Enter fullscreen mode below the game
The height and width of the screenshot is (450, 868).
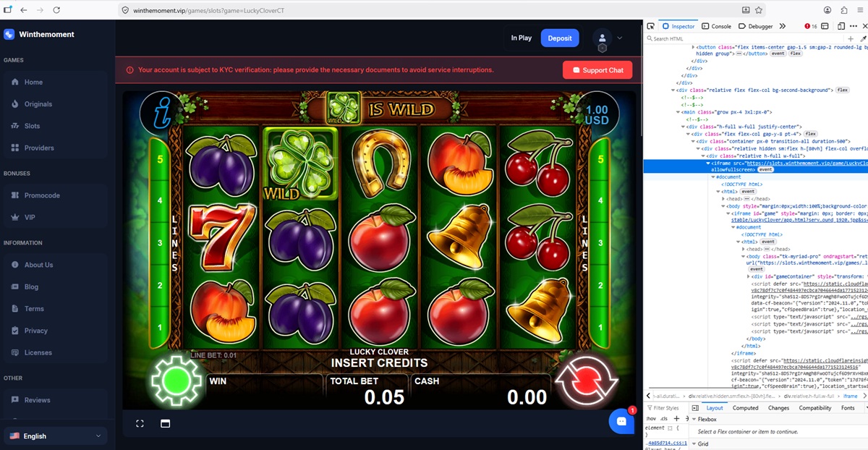pos(140,423)
